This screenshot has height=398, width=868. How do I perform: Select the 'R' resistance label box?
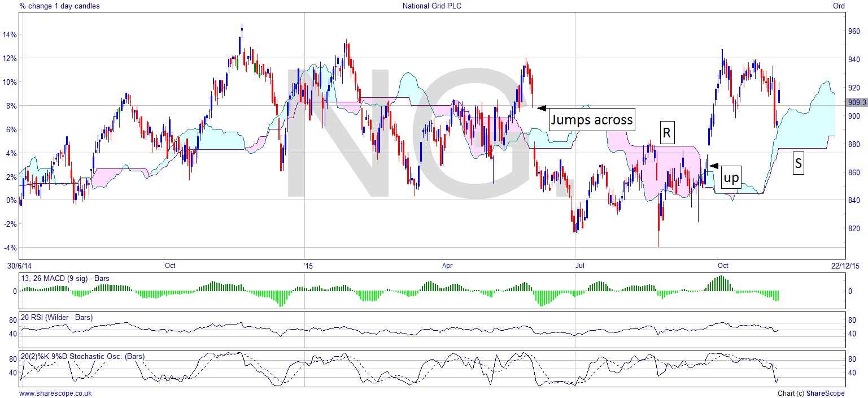(x=666, y=133)
